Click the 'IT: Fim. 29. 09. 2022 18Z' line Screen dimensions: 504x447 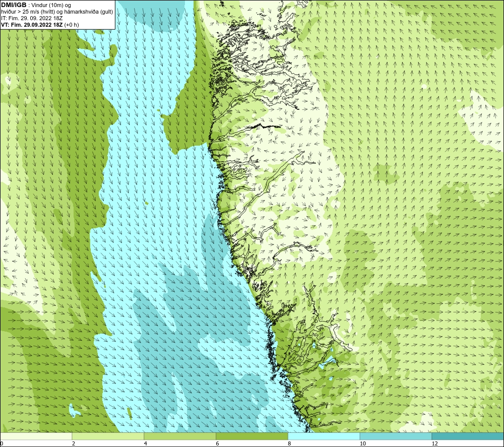(32, 18)
